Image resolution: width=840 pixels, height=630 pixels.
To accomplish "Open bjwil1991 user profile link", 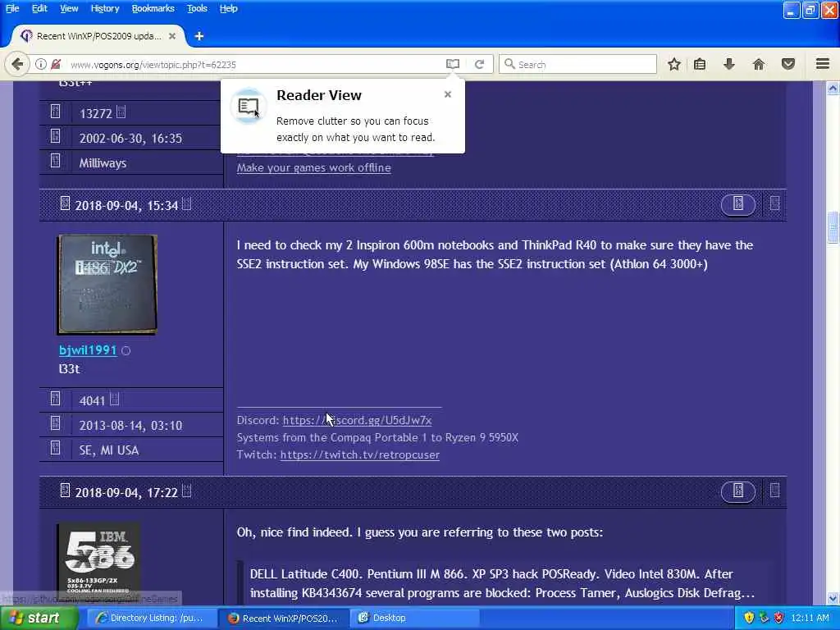I will [x=88, y=350].
